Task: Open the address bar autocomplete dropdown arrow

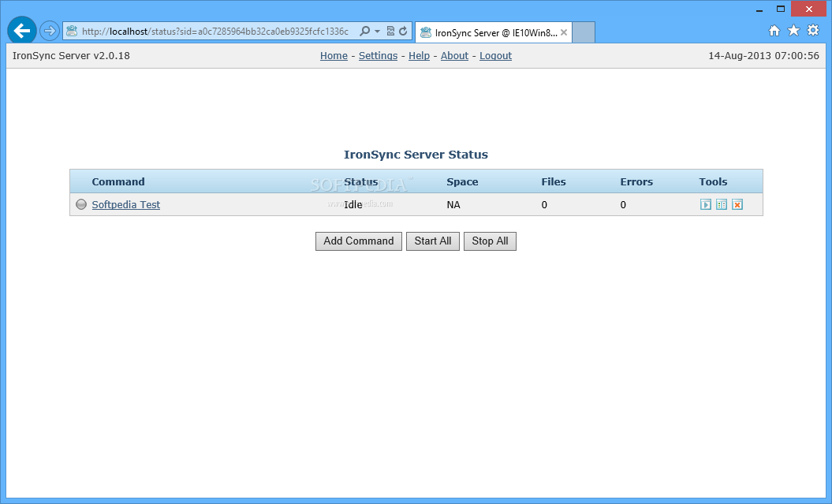Action: click(377, 32)
